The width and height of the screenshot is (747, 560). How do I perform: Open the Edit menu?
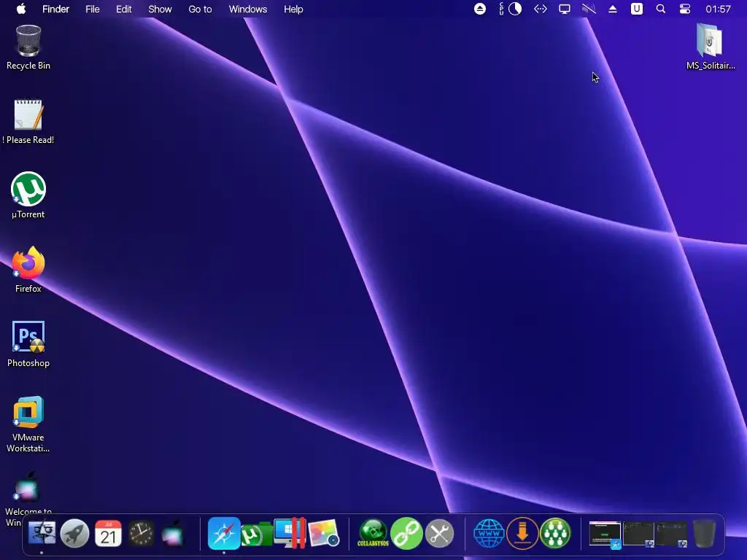[x=124, y=9]
